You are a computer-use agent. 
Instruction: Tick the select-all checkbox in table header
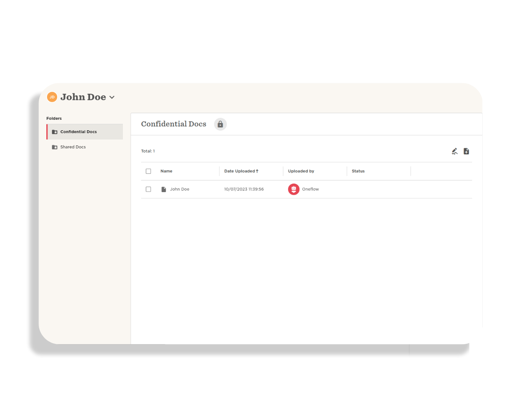tap(148, 171)
